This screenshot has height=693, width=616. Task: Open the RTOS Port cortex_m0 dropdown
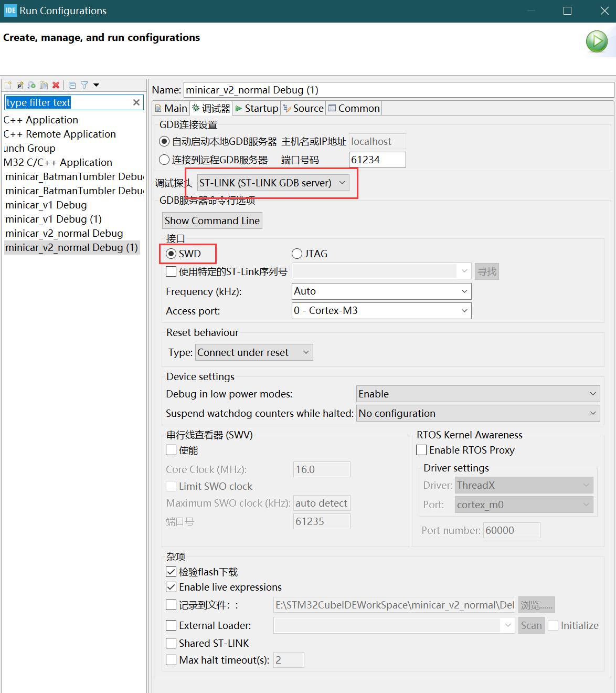point(524,505)
